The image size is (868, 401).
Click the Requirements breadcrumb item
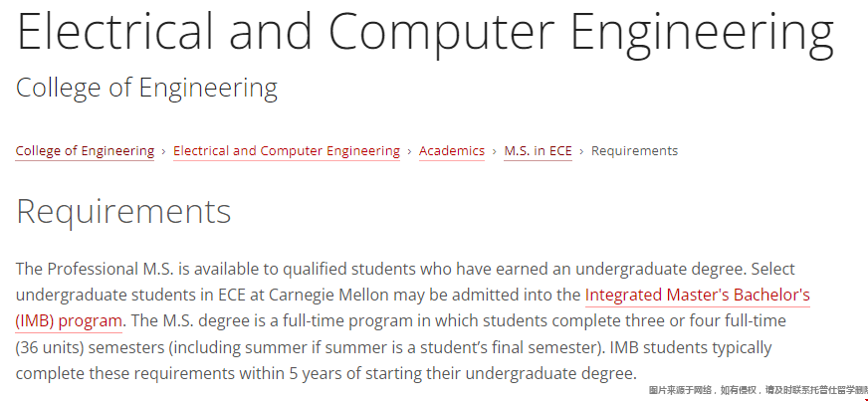[x=634, y=151]
